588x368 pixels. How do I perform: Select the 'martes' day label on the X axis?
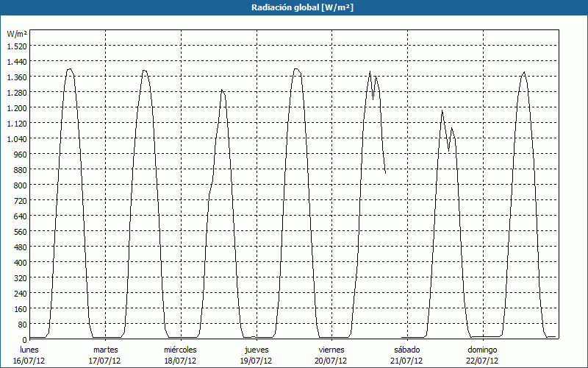tap(105, 350)
